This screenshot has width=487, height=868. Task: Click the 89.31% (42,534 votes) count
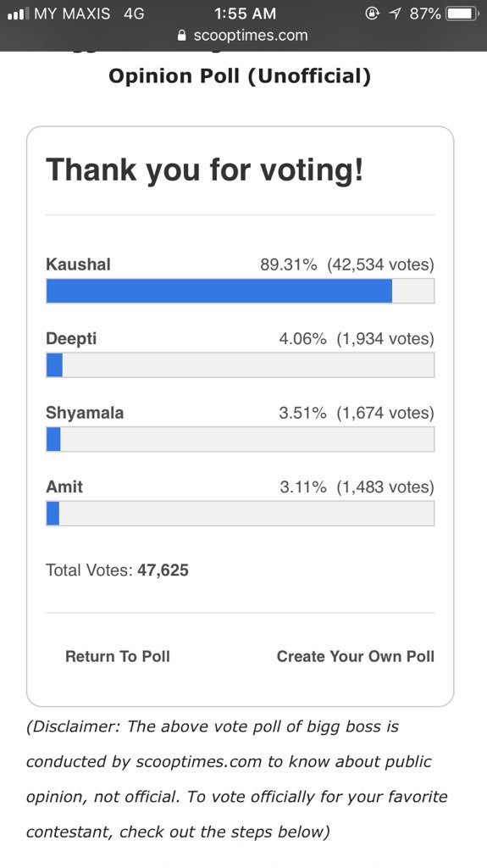coord(347,264)
